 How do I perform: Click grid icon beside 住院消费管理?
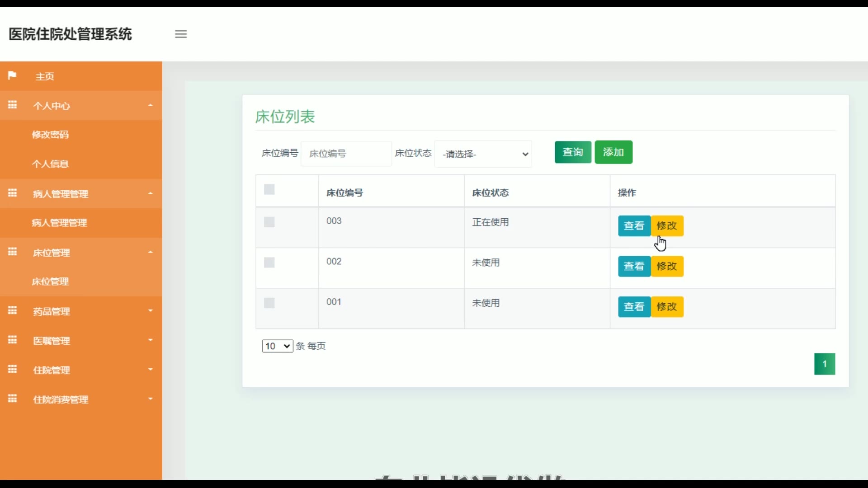(12, 399)
